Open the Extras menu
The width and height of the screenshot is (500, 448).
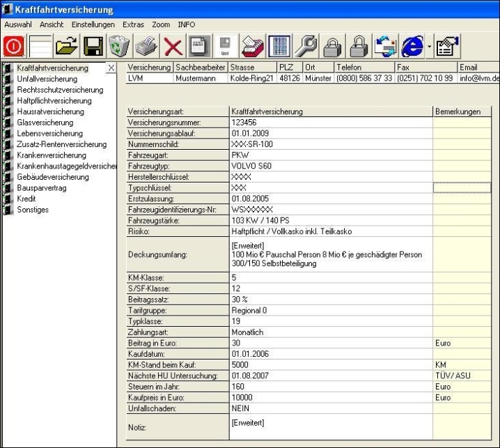click(x=133, y=24)
